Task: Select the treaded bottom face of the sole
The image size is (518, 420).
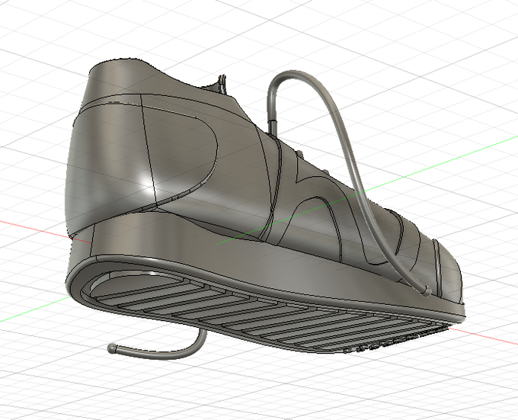Action: (x=264, y=314)
